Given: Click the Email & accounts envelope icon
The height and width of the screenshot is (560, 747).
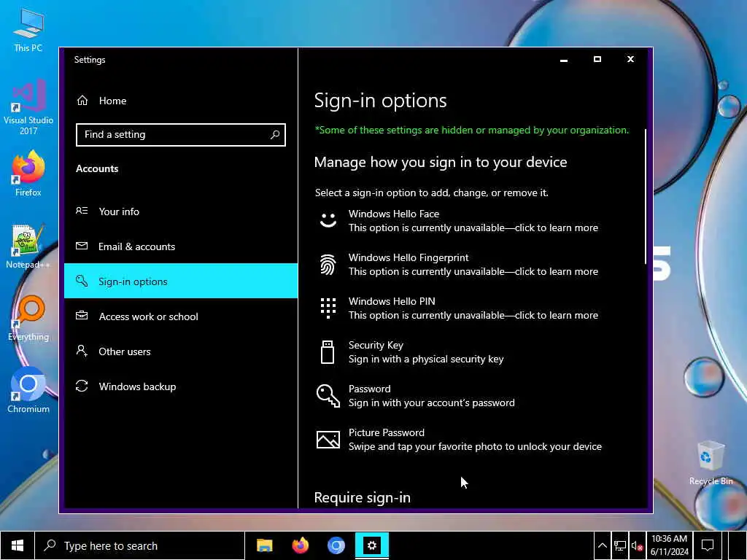Looking at the screenshot, I should 82,246.
